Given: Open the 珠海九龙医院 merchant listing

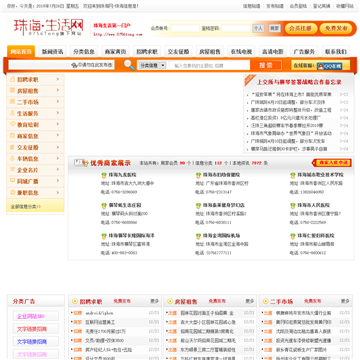Looking at the screenshot, I should tap(122, 175).
